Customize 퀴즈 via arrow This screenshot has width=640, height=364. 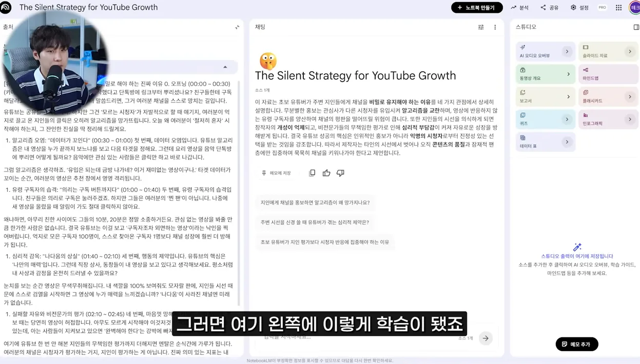pos(567,119)
